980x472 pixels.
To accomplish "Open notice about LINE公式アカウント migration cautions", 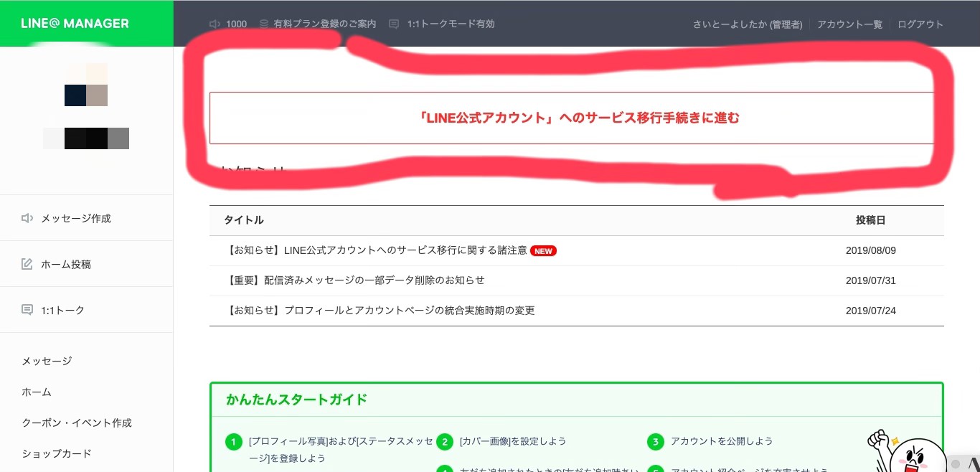I will coord(377,250).
